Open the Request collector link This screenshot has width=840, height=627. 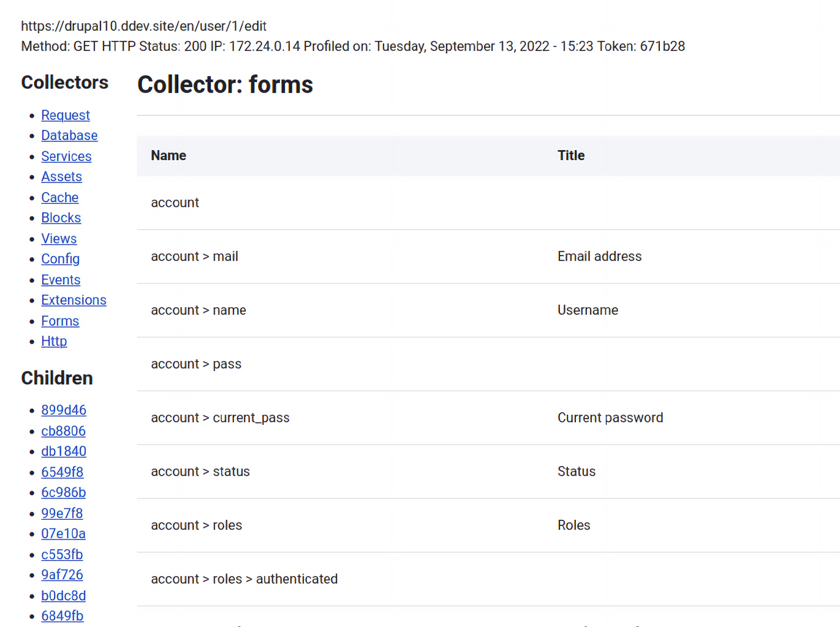coord(66,115)
